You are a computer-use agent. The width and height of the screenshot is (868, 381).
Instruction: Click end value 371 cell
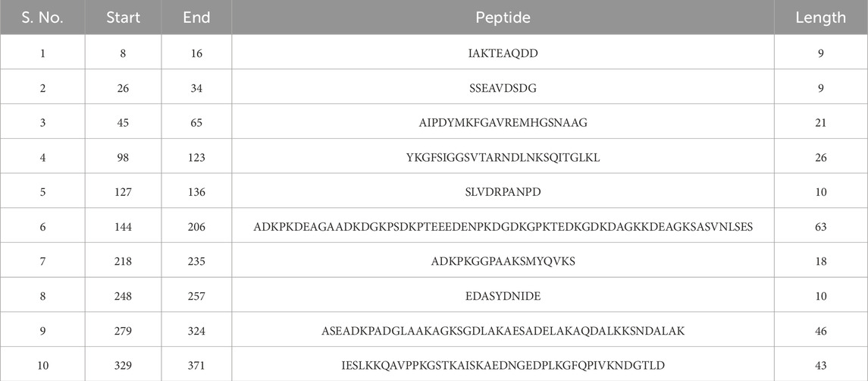pos(196,366)
